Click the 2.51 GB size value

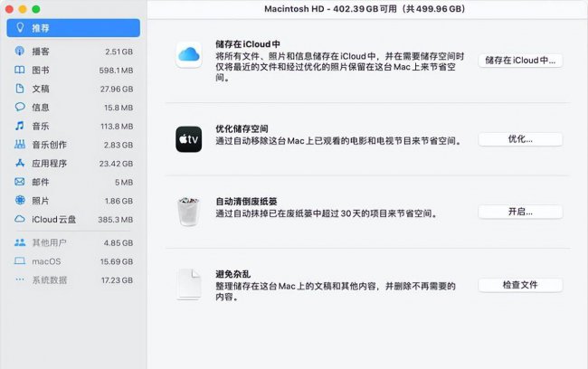[119, 52]
